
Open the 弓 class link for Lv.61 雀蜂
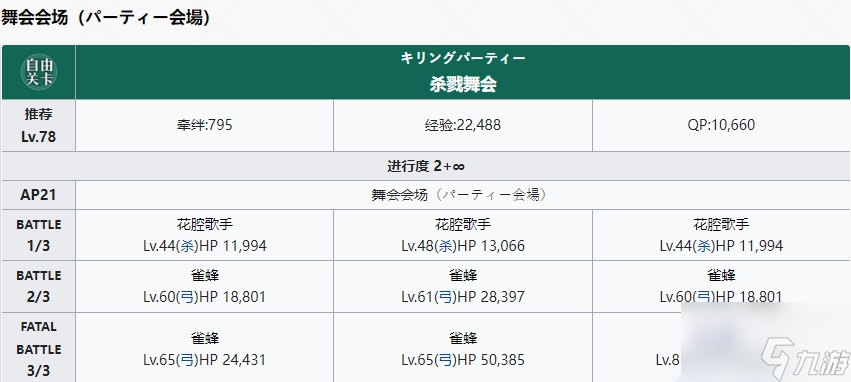(x=446, y=297)
